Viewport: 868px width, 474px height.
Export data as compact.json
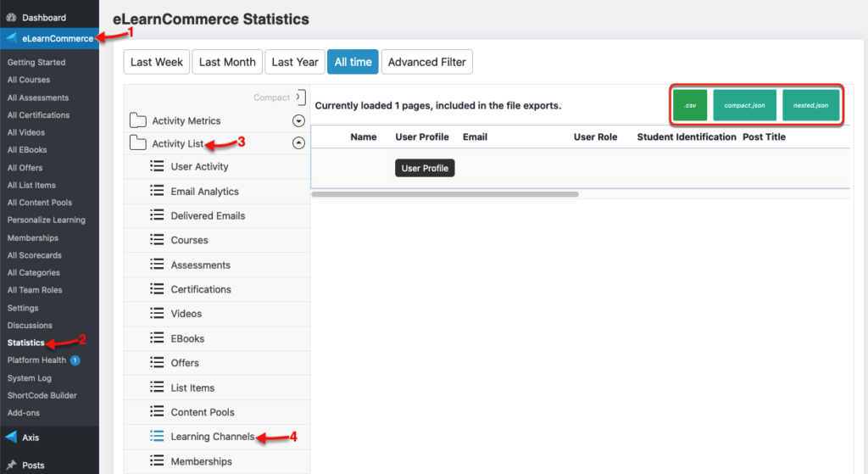click(x=744, y=105)
